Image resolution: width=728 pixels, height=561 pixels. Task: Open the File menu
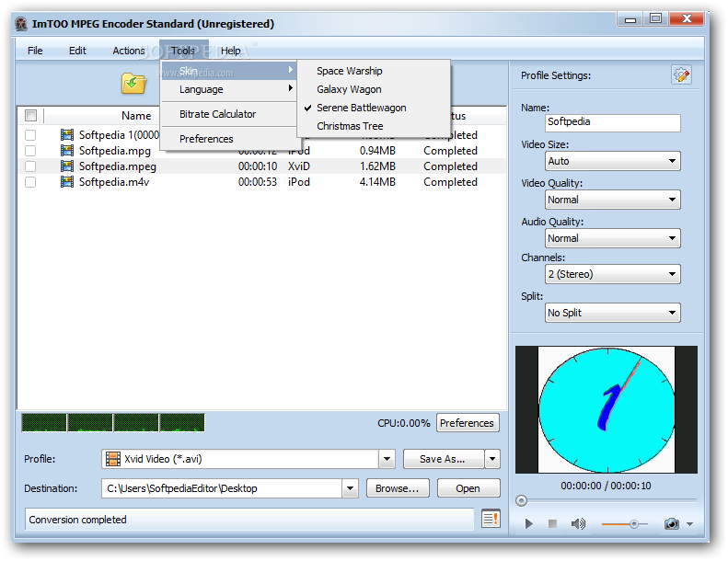[x=35, y=51]
